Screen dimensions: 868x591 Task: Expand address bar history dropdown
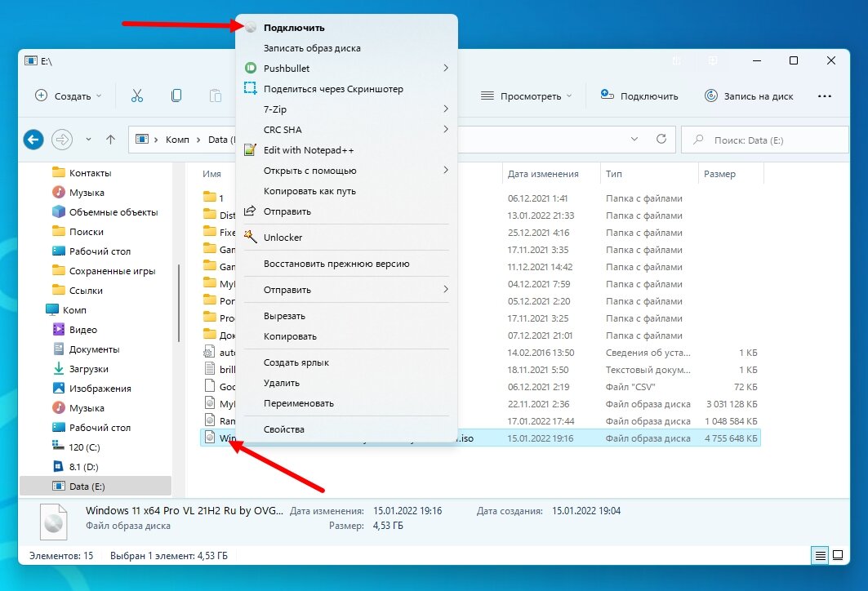pyautogui.click(x=634, y=139)
